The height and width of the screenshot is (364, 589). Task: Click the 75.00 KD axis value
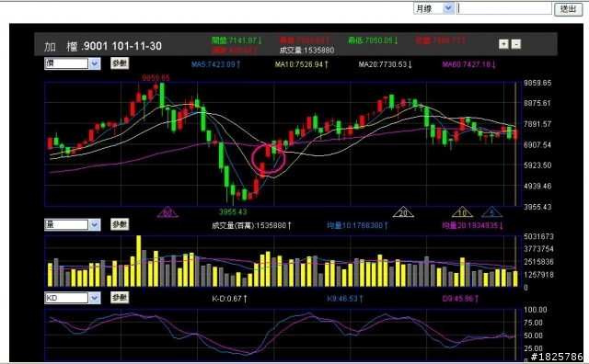pyautogui.click(x=534, y=323)
